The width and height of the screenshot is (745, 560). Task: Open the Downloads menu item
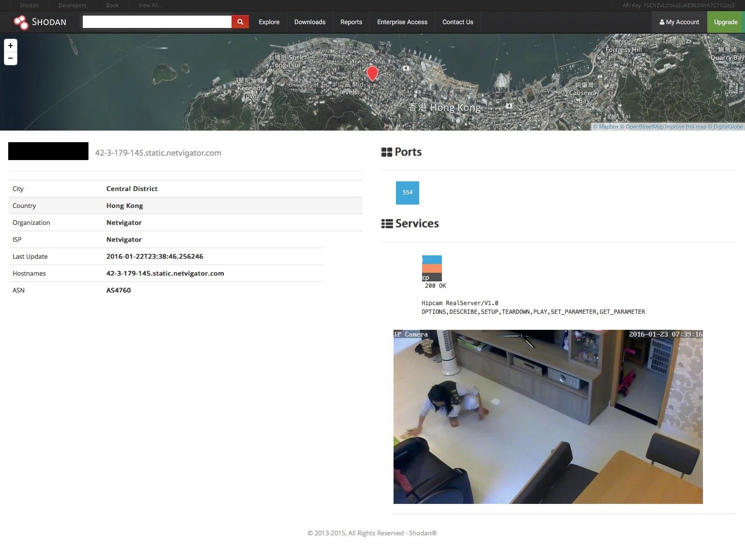pos(310,22)
